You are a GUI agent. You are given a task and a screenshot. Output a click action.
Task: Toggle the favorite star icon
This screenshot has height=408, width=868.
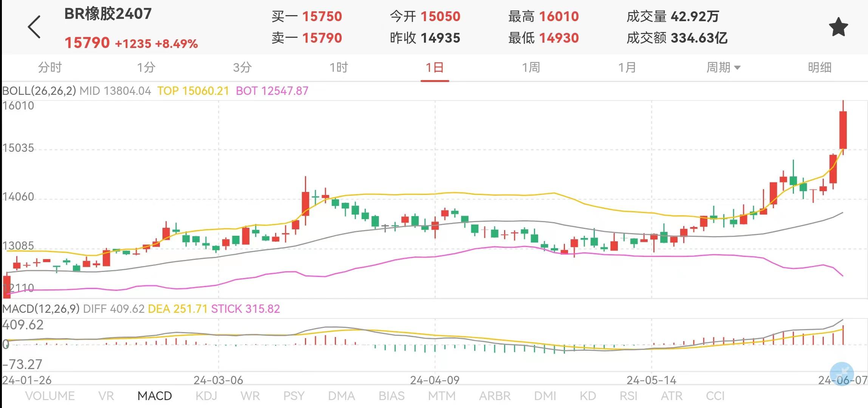[x=838, y=27]
